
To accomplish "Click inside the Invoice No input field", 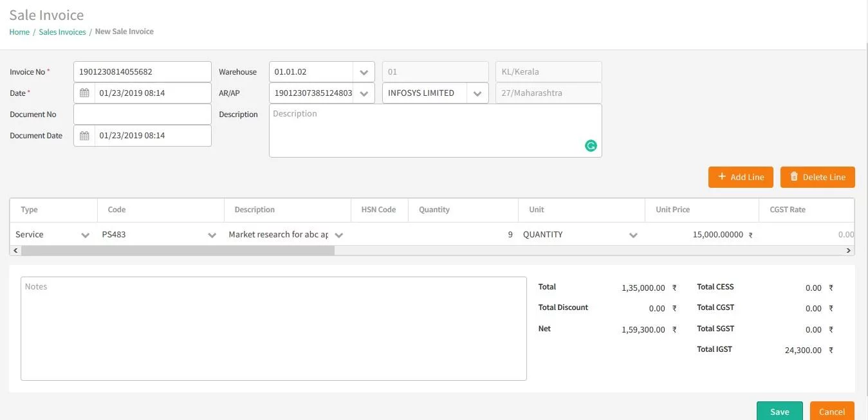I will (142, 71).
